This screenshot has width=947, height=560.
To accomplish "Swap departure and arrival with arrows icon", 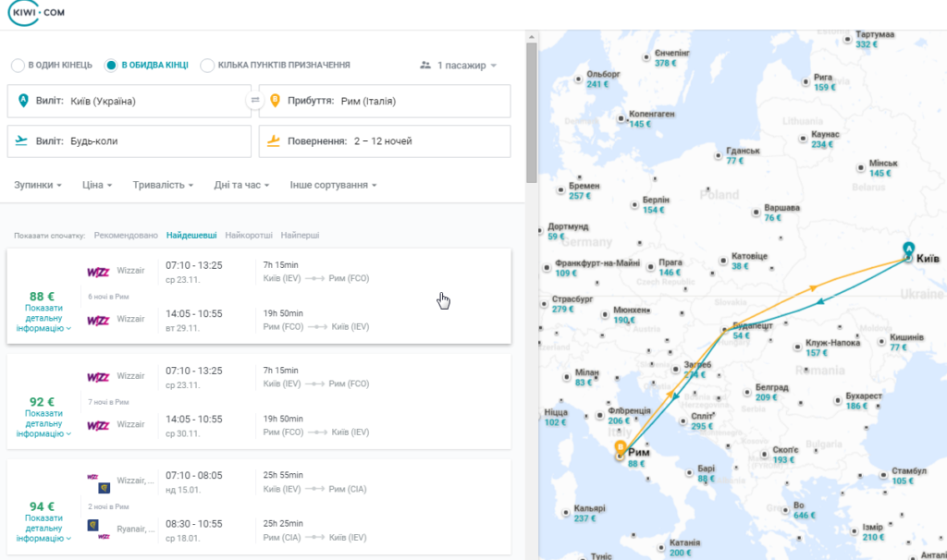I will pos(255,100).
